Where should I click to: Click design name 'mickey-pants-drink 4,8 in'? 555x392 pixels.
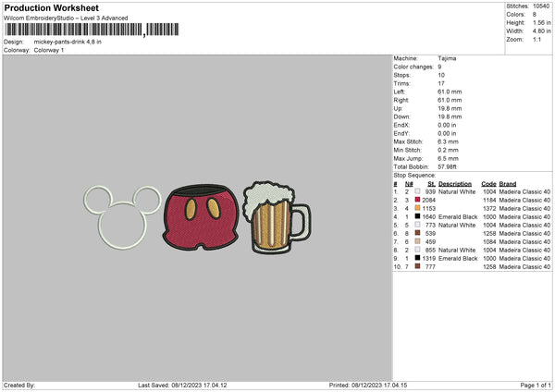(x=68, y=42)
